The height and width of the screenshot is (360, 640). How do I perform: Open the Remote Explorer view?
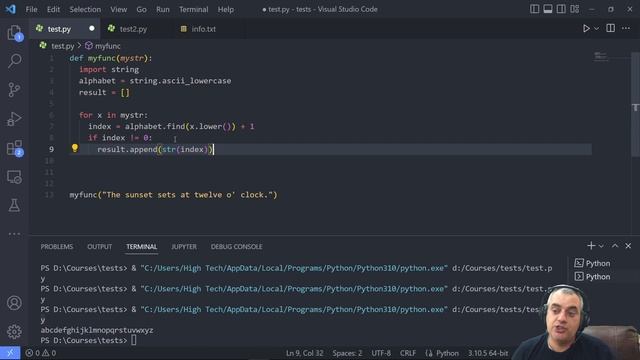pos(14,177)
